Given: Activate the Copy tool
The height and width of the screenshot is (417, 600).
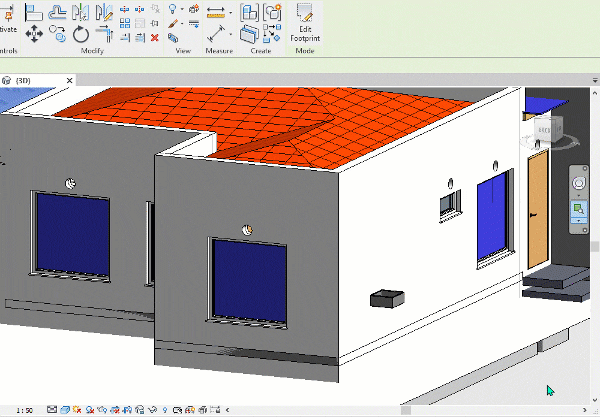Looking at the screenshot, I should pos(57,34).
